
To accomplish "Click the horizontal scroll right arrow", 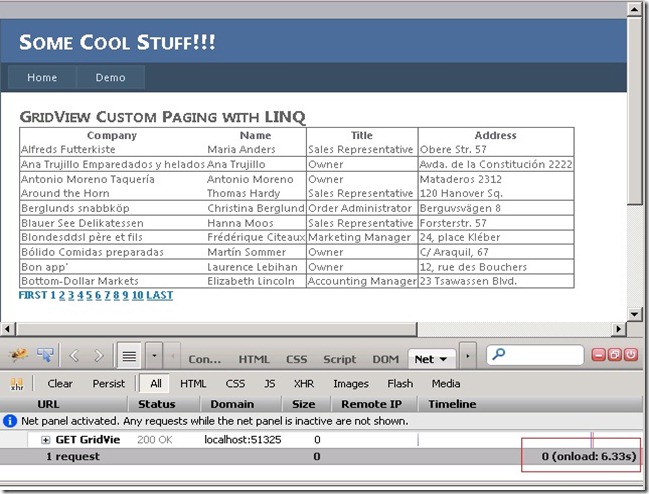I will (618, 329).
